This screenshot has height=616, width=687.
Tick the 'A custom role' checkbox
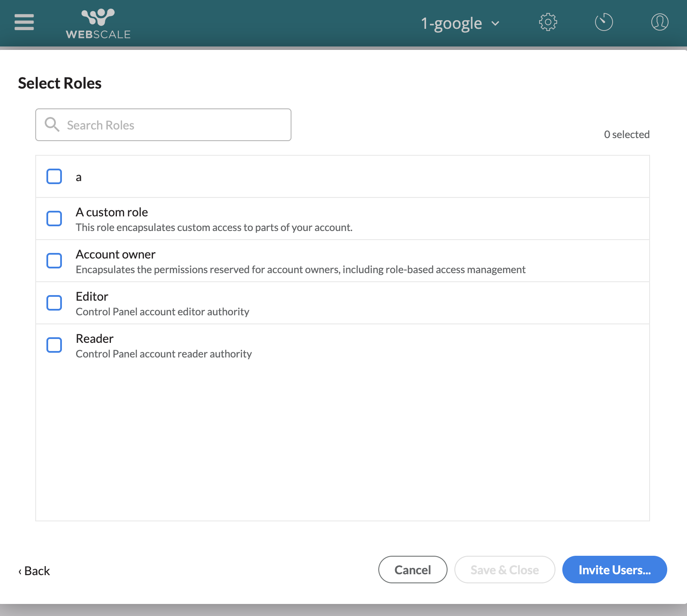coord(54,219)
